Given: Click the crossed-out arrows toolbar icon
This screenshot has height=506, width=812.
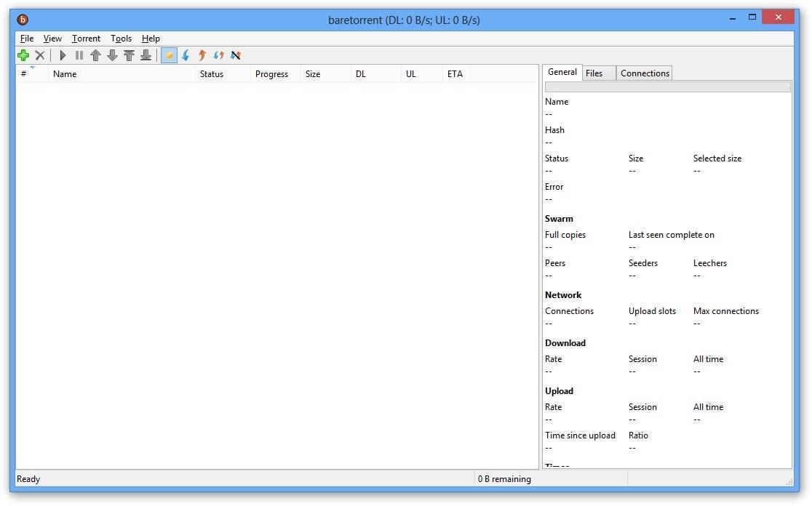Looking at the screenshot, I should tap(236, 55).
